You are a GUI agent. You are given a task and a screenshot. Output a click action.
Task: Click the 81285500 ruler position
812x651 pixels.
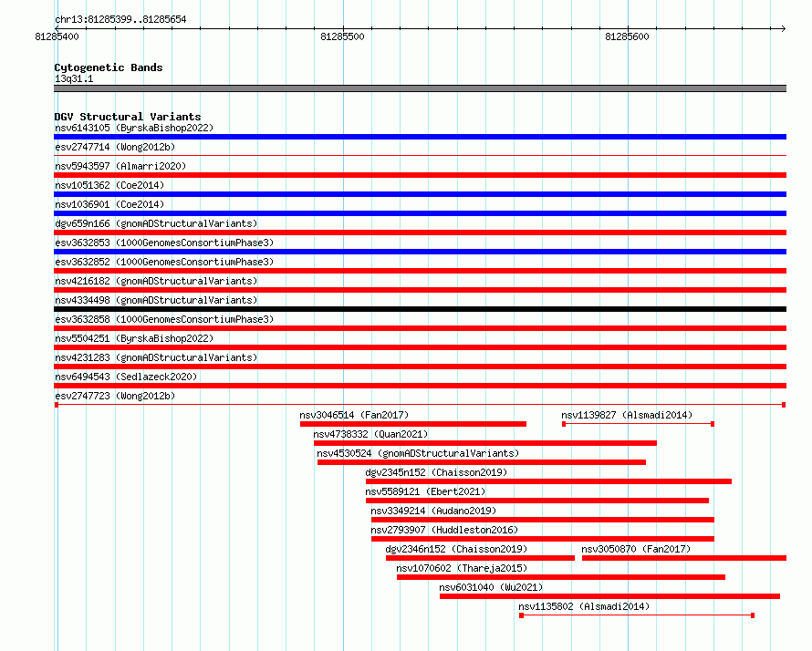[342, 36]
